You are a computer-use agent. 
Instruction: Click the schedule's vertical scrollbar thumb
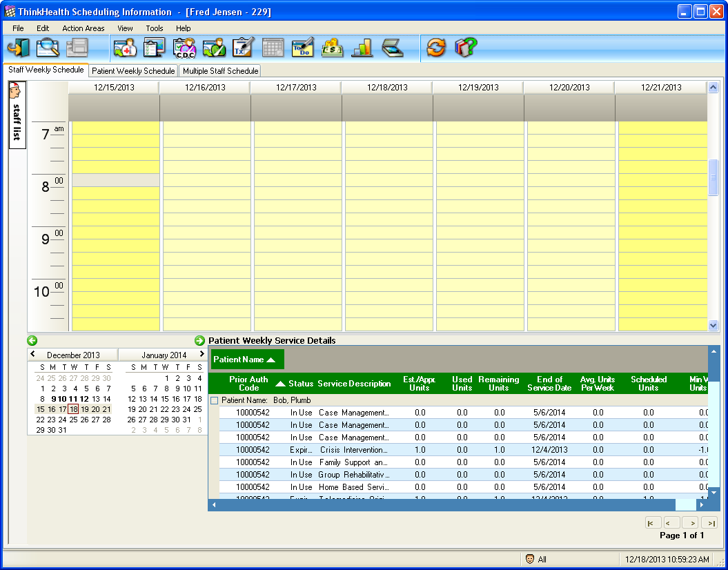pyautogui.click(x=713, y=177)
